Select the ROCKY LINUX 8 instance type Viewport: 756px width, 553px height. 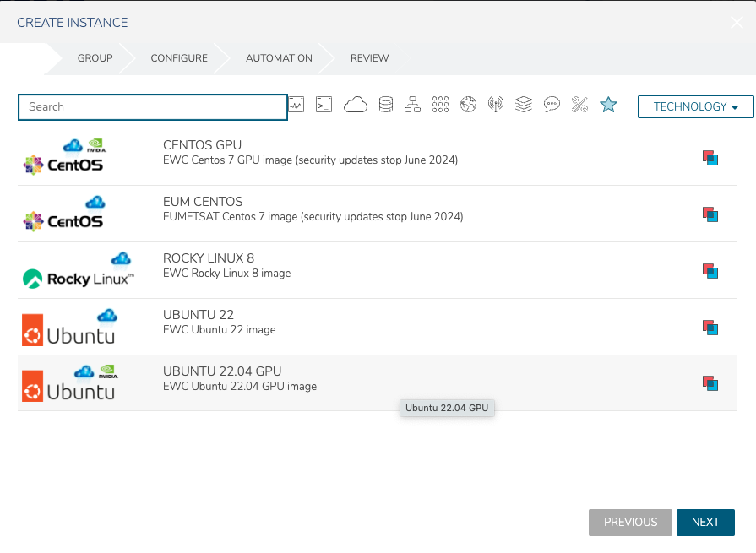pos(378,270)
